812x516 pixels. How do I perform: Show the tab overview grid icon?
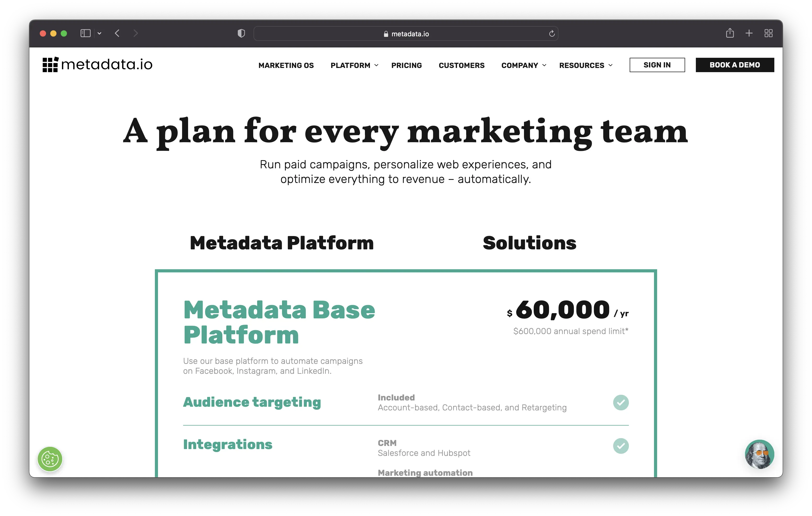[x=769, y=33]
